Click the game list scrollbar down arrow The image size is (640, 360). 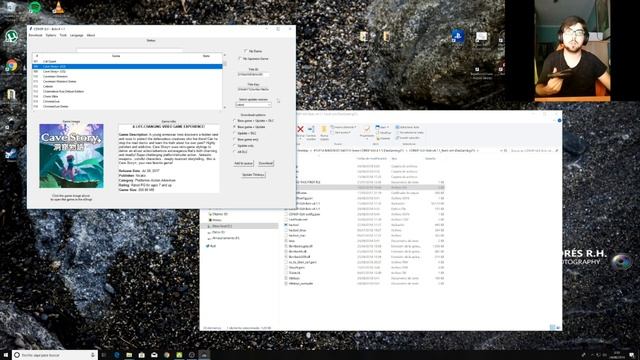coord(224,107)
